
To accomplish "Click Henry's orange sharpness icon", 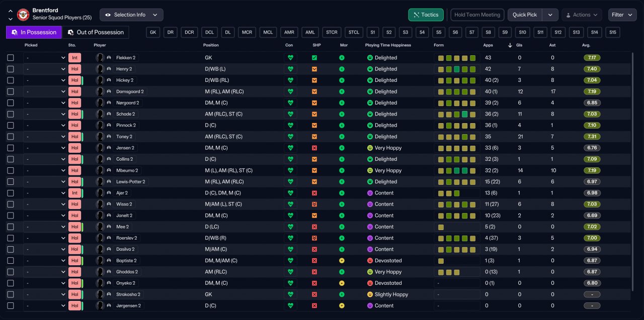I will click(x=314, y=69).
